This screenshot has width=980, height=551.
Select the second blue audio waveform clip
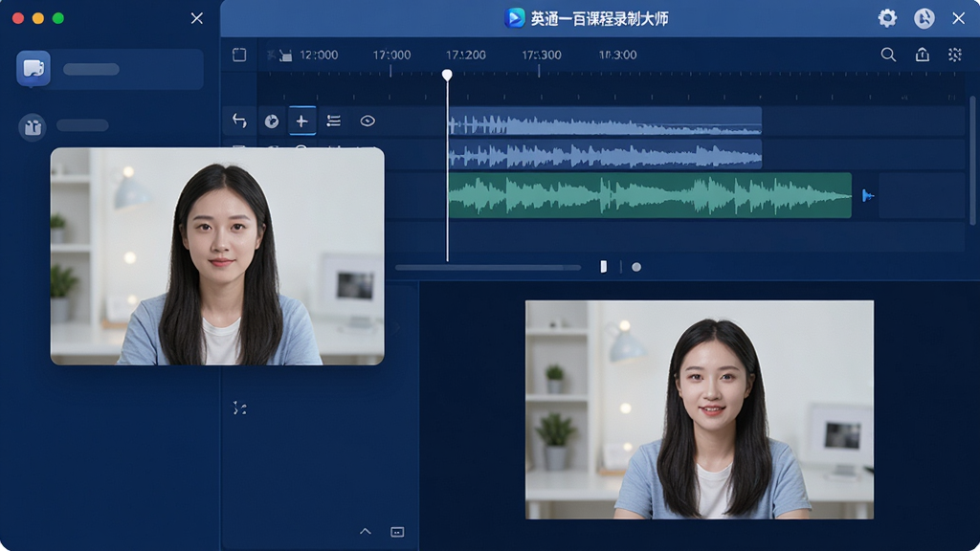coord(605,154)
